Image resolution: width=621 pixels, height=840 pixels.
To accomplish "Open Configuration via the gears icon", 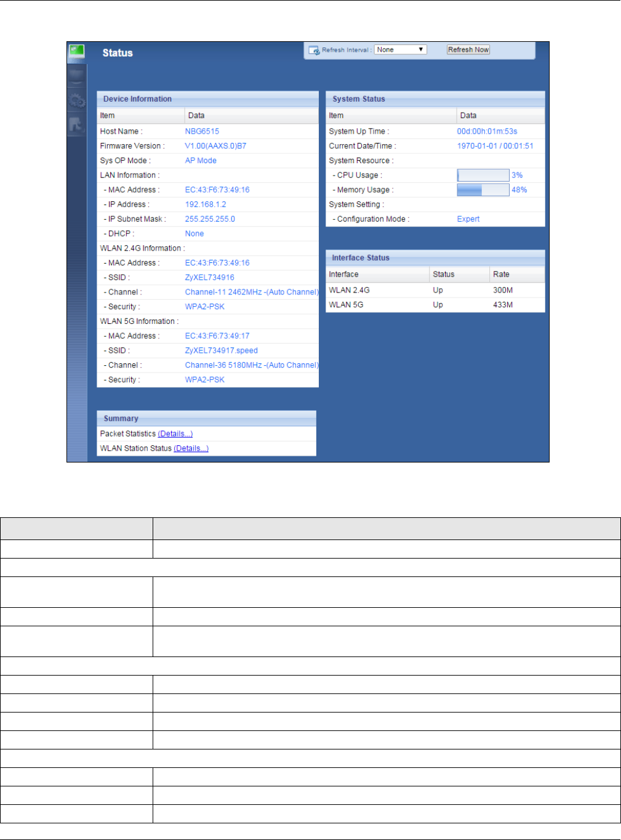I will point(77,100).
